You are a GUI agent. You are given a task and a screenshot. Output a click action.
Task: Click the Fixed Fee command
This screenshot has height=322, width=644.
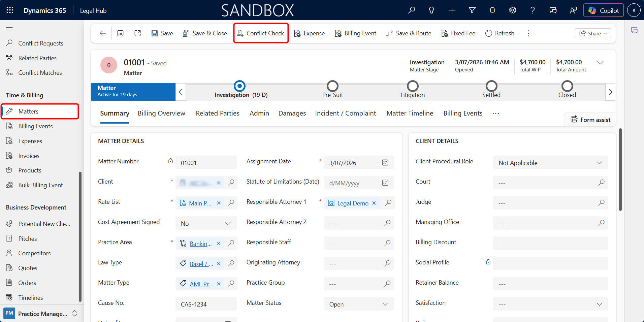[458, 33]
